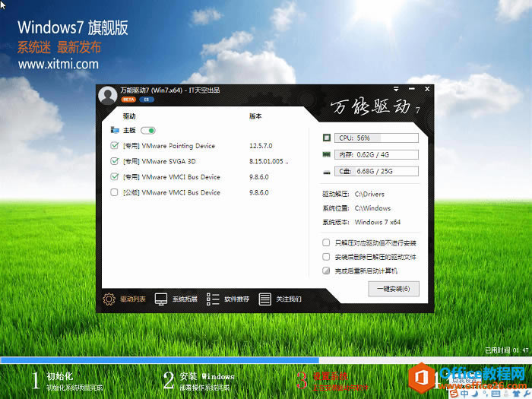The image size is (532, 399).
Task: Click the version 8.15.01.005 text
Action: 268,161
